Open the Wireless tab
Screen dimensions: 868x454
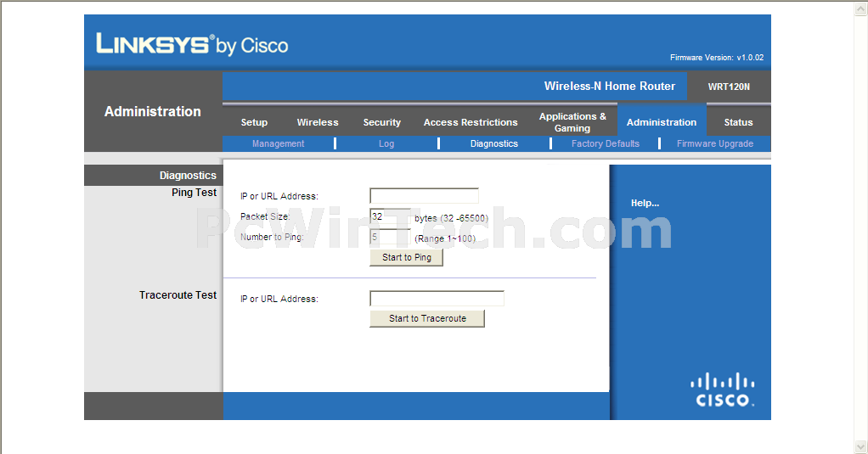[317, 122]
